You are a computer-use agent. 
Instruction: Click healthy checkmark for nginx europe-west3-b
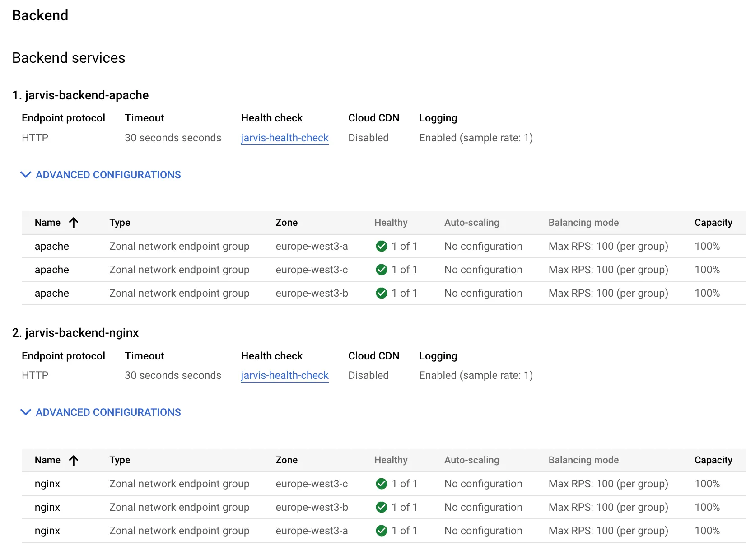click(381, 507)
